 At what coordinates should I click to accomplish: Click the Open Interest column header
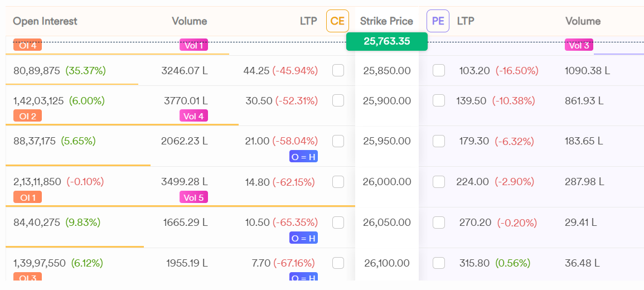point(45,21)
